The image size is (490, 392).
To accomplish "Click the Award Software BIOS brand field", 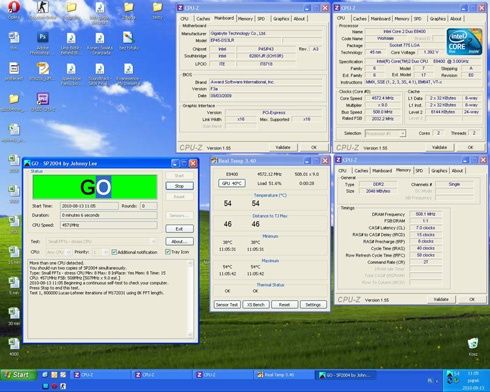I will coord(266,82).
